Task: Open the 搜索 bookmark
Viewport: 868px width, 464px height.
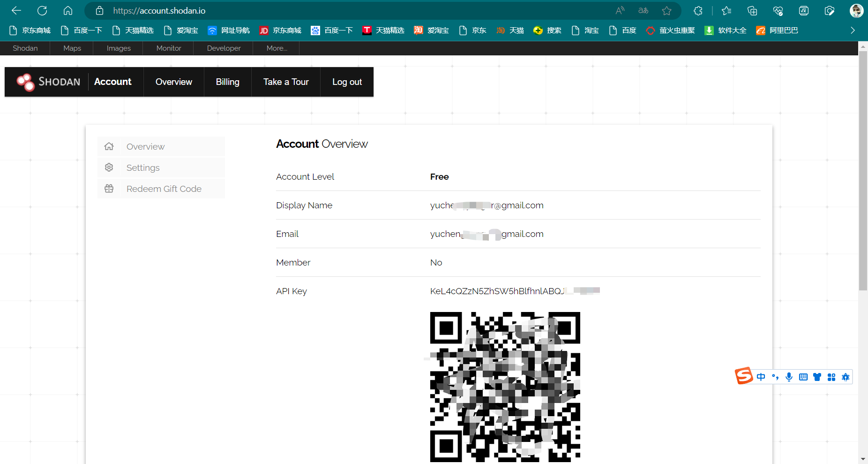Action: point(547,30)
